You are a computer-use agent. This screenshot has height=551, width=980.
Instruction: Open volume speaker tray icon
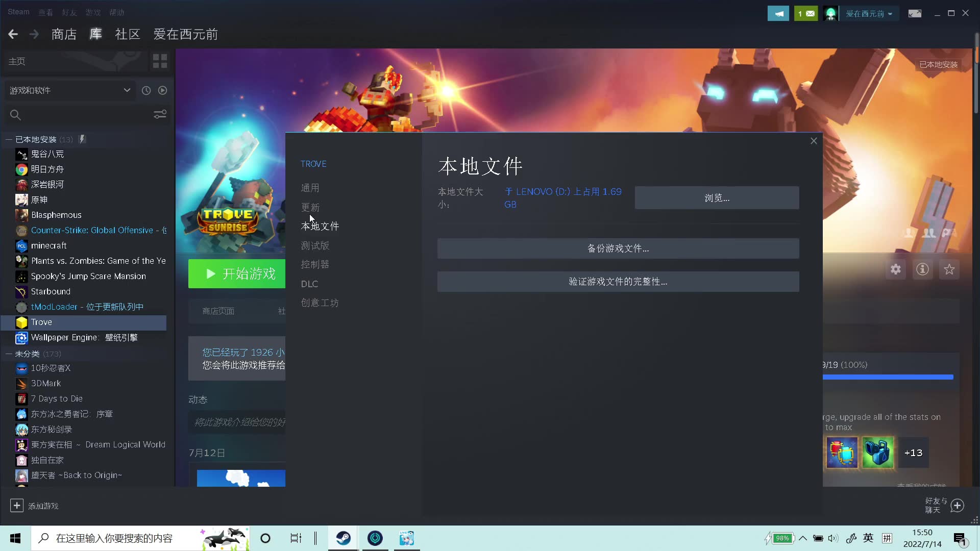(x=833, y=538)
